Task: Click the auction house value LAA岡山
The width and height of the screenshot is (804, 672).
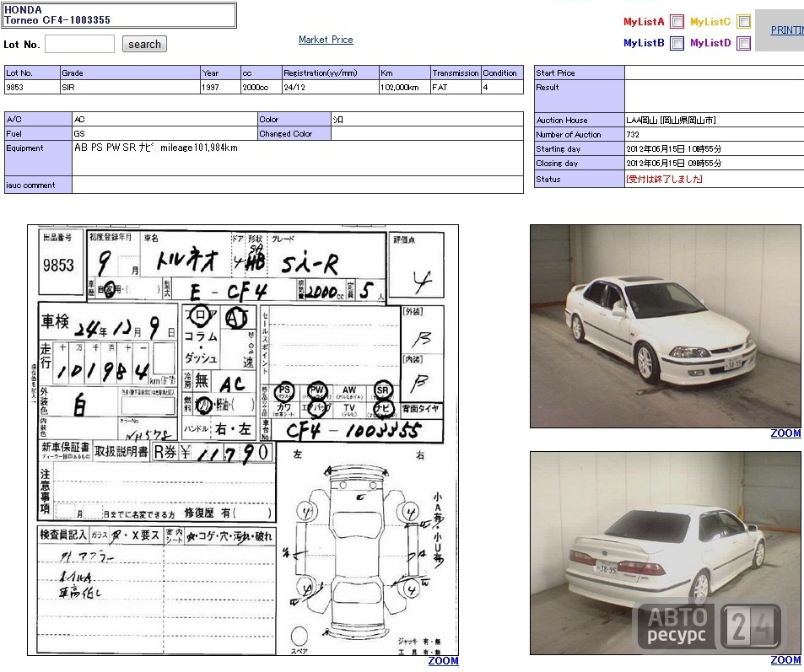Action: click(671, 120)
